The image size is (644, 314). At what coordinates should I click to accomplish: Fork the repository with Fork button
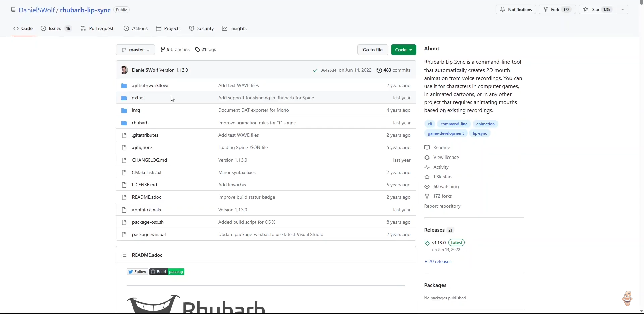coord(557,10)
